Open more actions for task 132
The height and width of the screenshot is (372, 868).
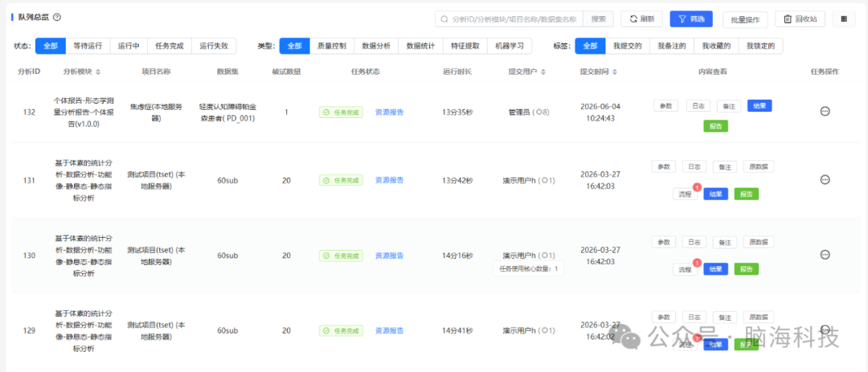(825, 111)
